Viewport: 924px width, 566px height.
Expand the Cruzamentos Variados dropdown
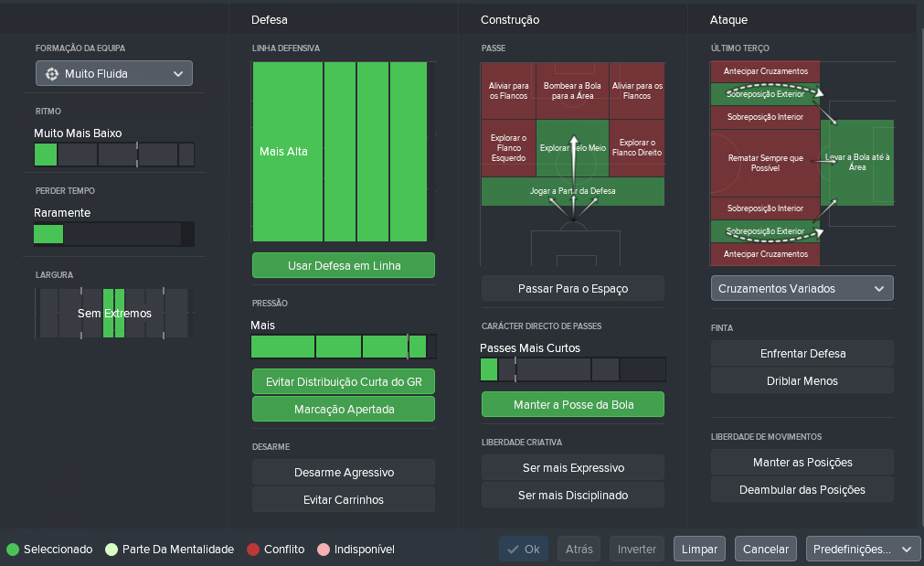pos(802,288)
